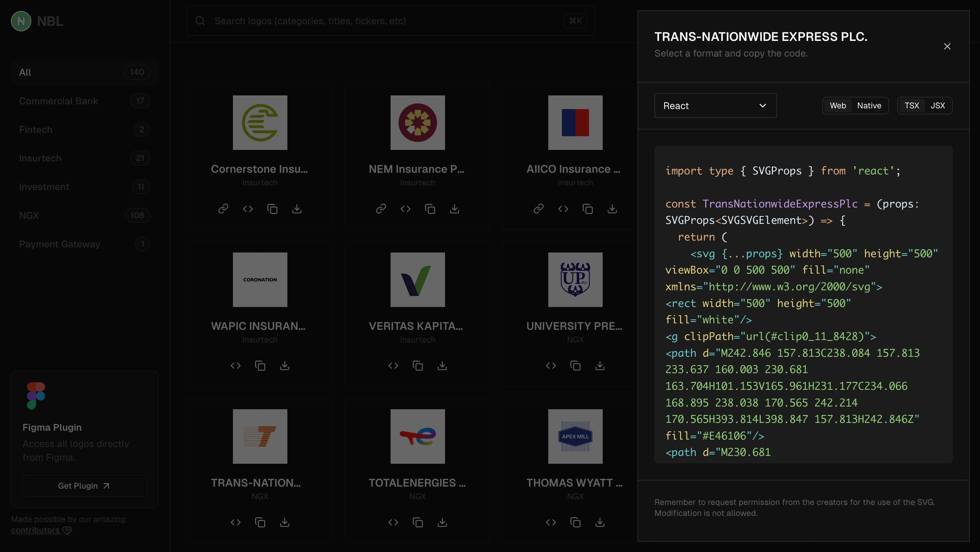The height and width of the screenshot is (552, 980).
Task: Click the University Press logo thumbnail
Action: tap(575, 279)
